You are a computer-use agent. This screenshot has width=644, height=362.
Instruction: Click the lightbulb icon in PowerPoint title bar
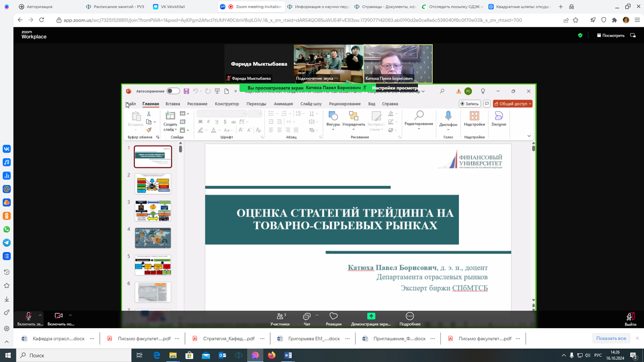point(483,91)
